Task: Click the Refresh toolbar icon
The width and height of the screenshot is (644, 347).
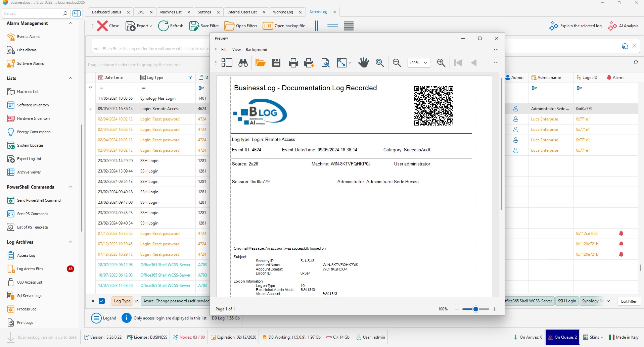Action: tap(171, 26)
